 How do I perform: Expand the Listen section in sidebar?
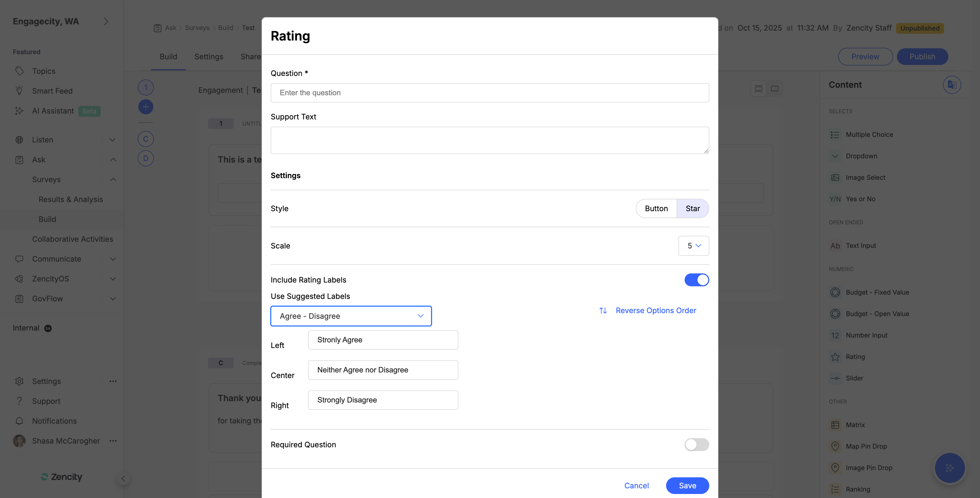coord(112,140)
